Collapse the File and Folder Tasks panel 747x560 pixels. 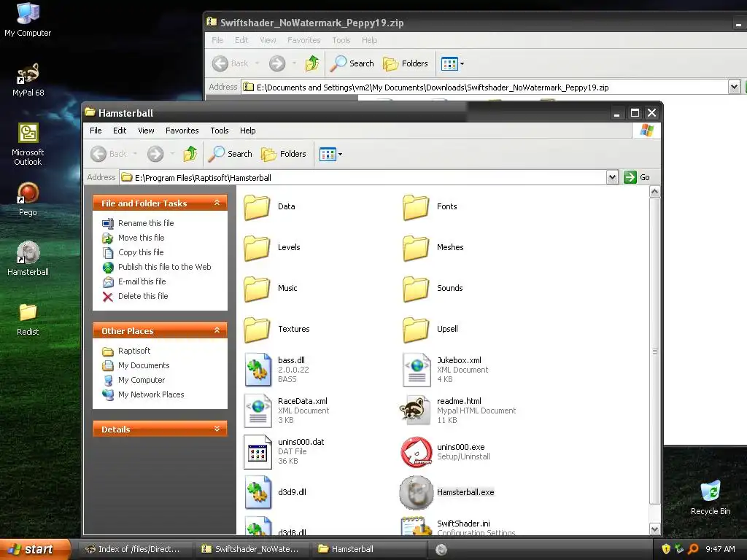pyautogui.click(x=217, y=203)
